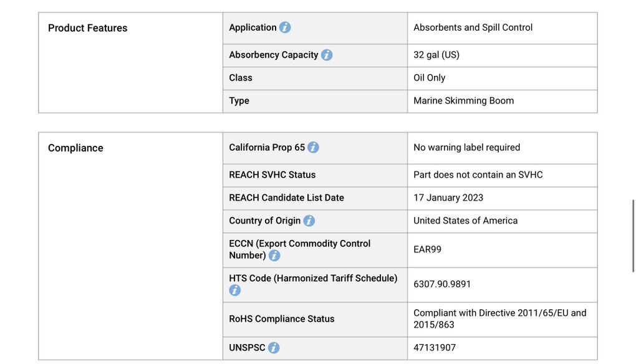The width and height of the screenshot is (636, 364).
Task: Select the Marine Skimming Boom type value
Action: point(463,101)
